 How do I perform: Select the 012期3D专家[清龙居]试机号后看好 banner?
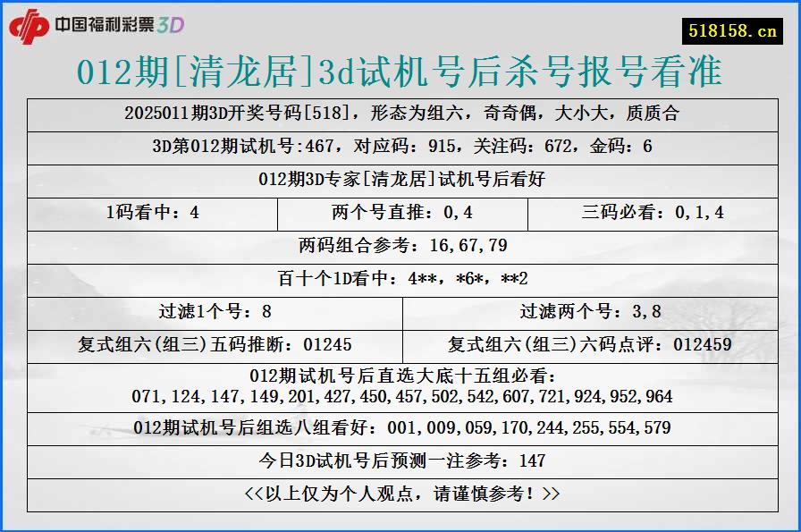pos(400,180)
